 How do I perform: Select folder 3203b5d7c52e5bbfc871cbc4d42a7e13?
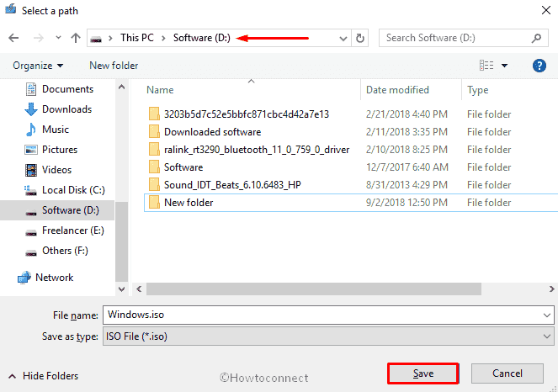point(247,114)
